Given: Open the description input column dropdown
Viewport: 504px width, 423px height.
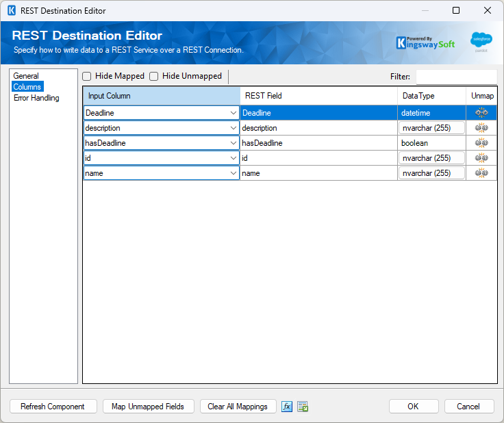Looking at the screenshot, I should (233, 128).
